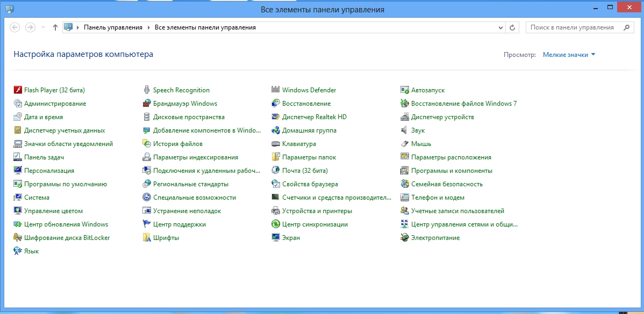
Task: Click the Windows Defender wall icon
Action: click(276, 90)
